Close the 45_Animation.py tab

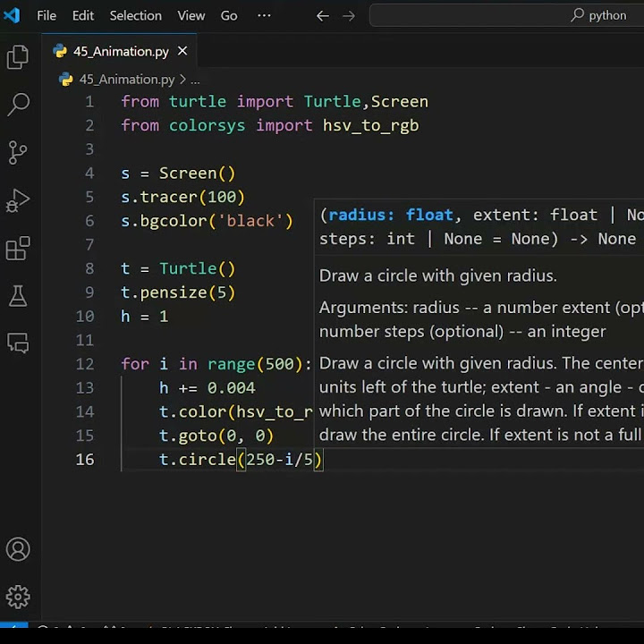182,51
